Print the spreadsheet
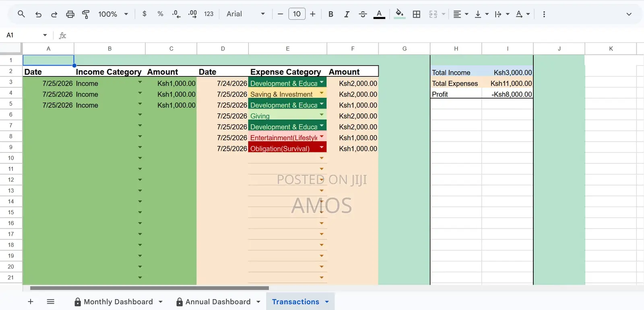 point(70,14)
